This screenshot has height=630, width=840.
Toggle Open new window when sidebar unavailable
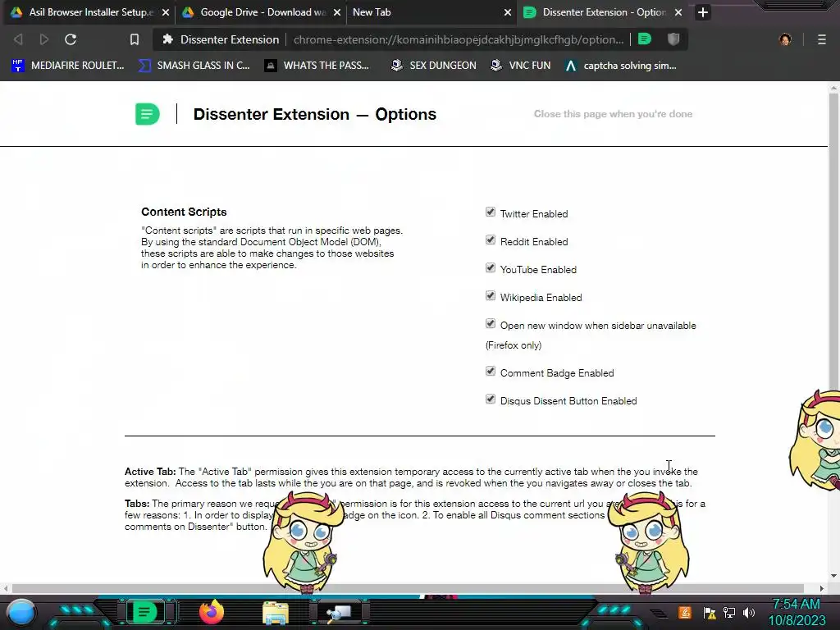[491, 323]
